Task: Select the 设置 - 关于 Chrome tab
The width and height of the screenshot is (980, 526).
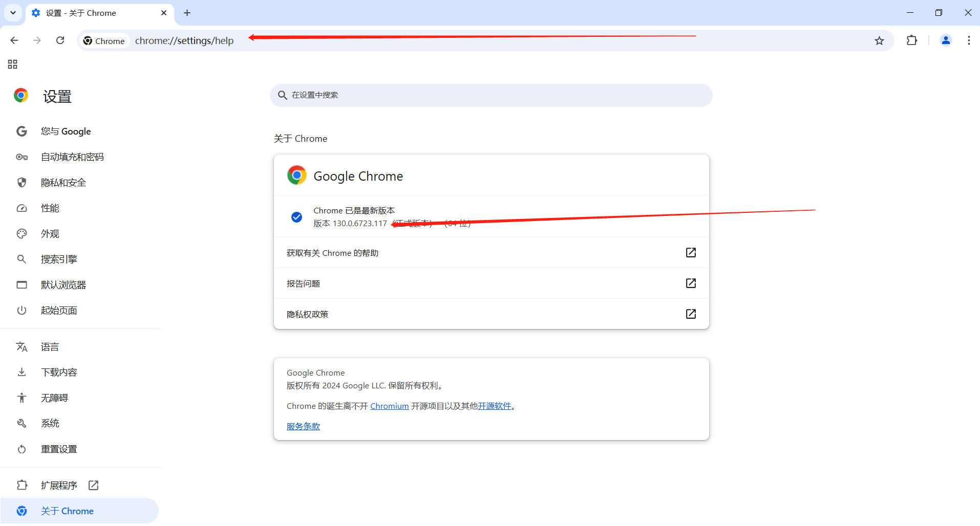Action: point(99,13)
